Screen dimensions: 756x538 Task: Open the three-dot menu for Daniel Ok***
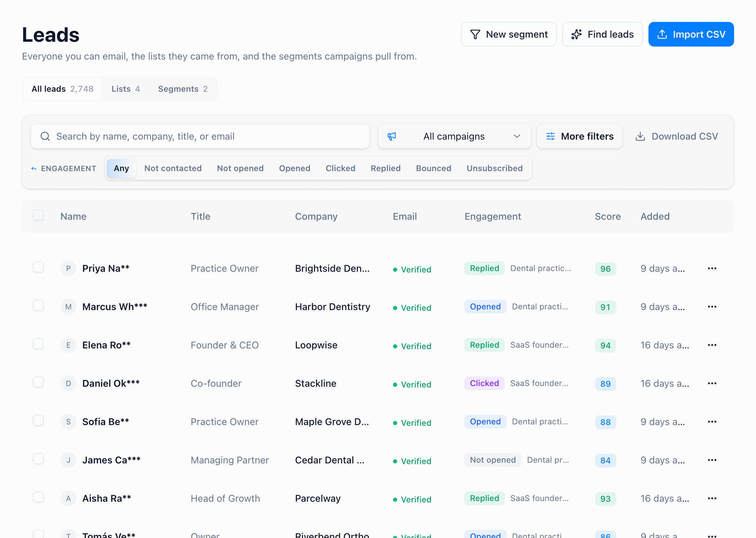pos(712,384)
